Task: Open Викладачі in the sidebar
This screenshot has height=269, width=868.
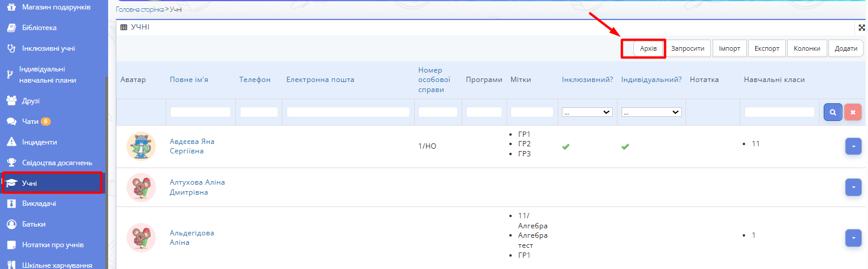Action: click(x=39, y=204)
